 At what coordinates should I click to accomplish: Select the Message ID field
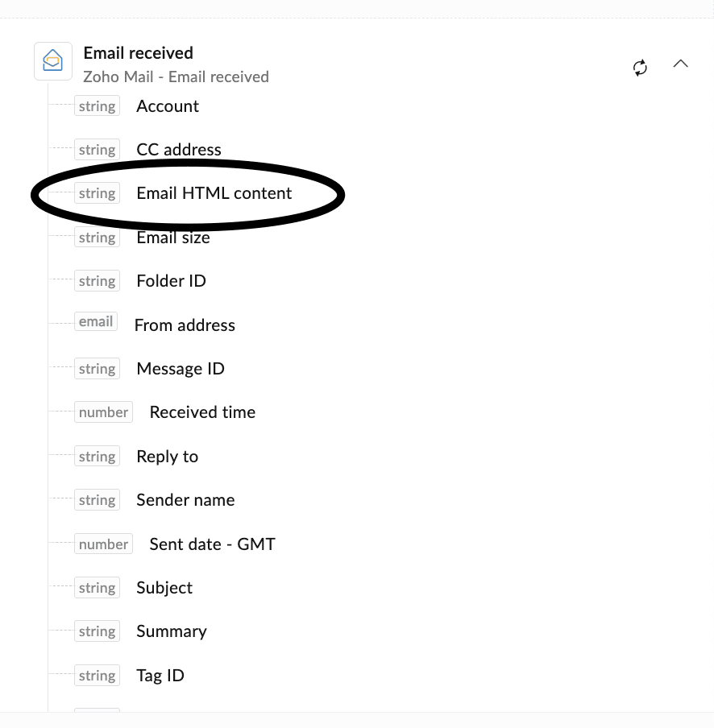[181, 369]
